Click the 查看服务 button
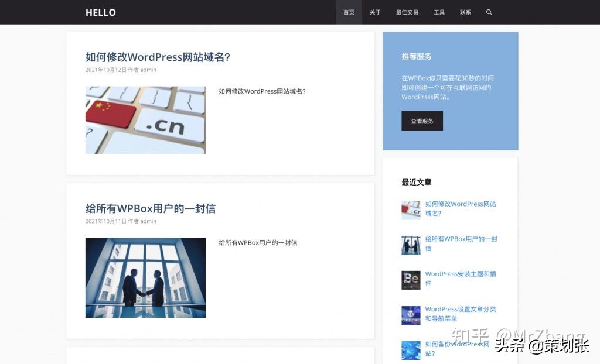The height and width of the screenshot is (364, 600). [422, 121]
